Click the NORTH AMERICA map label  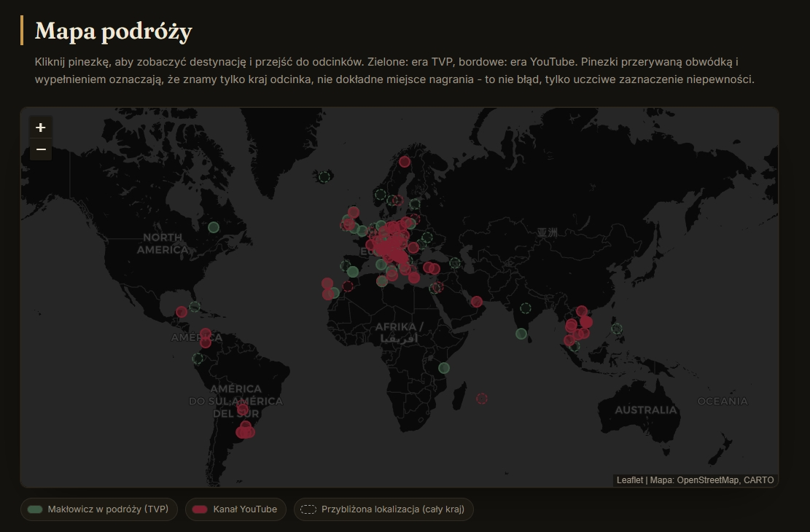[163, 243]
